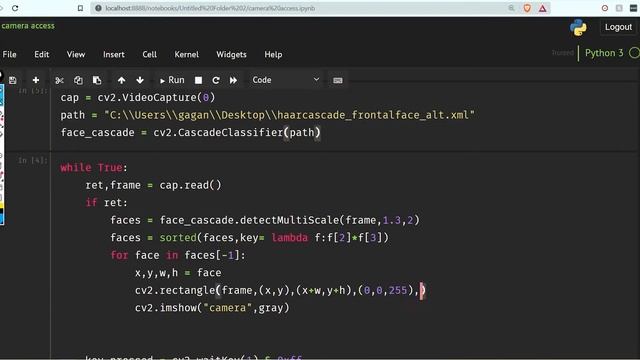The image size is (640, 360).
Task: Open the Brave shields icon
Action: pos(527,8)
